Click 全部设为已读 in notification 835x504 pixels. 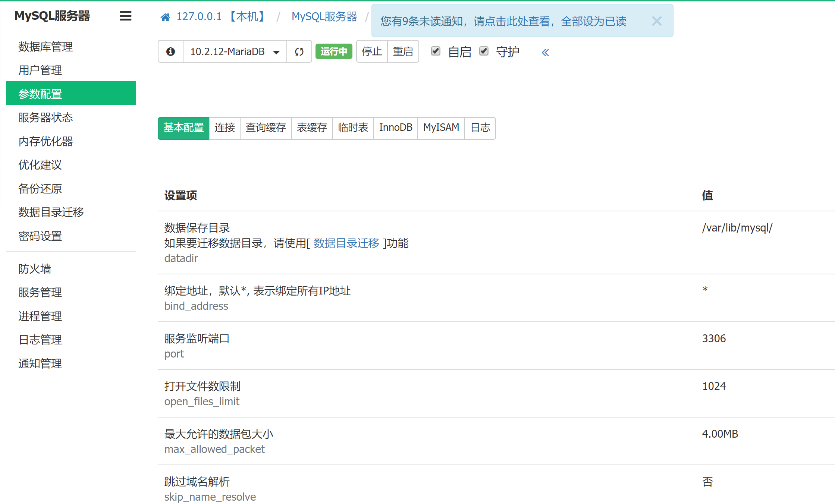click(x=593, y=21)
